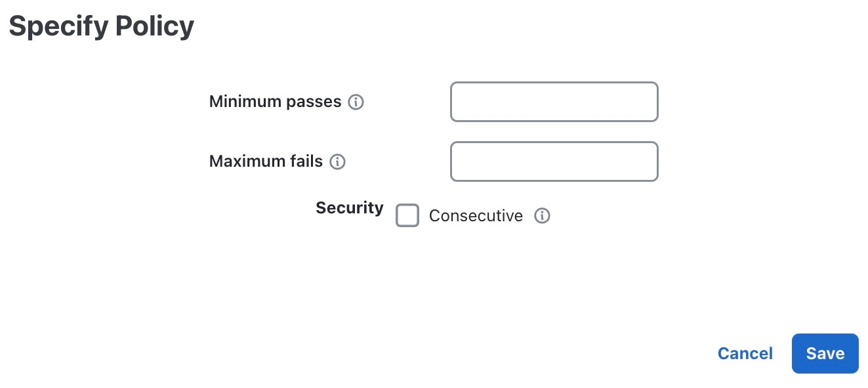Image resolution: width=868 pixels, height=388 pixels.
Task: Focus the Minimum passes input field
Action: point(554,102)
